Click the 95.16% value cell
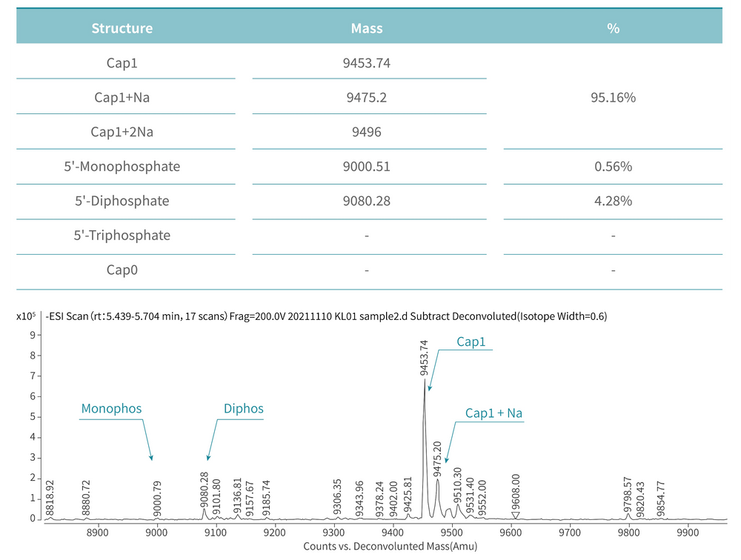The height and width of the screenshot is (560, 741). click(613, 97)
